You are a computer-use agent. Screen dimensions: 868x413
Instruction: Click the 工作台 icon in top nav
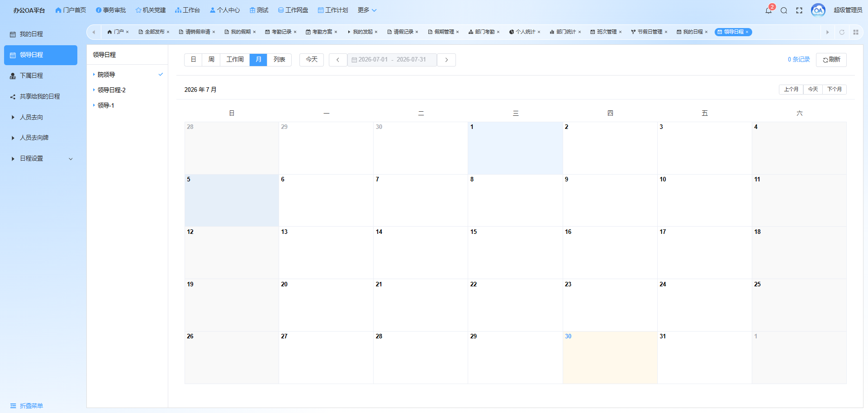click(x=178, y=10)
